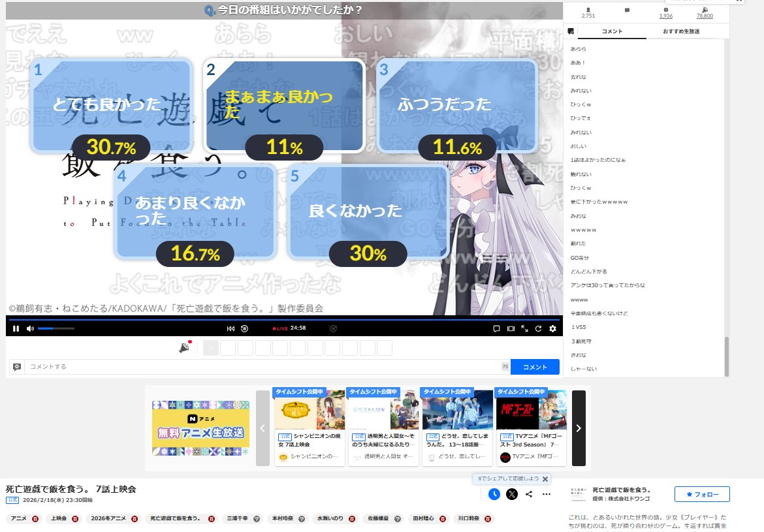764x532 pixels.
Task: Submit with the blue コメント button
Action: point(535,367)
